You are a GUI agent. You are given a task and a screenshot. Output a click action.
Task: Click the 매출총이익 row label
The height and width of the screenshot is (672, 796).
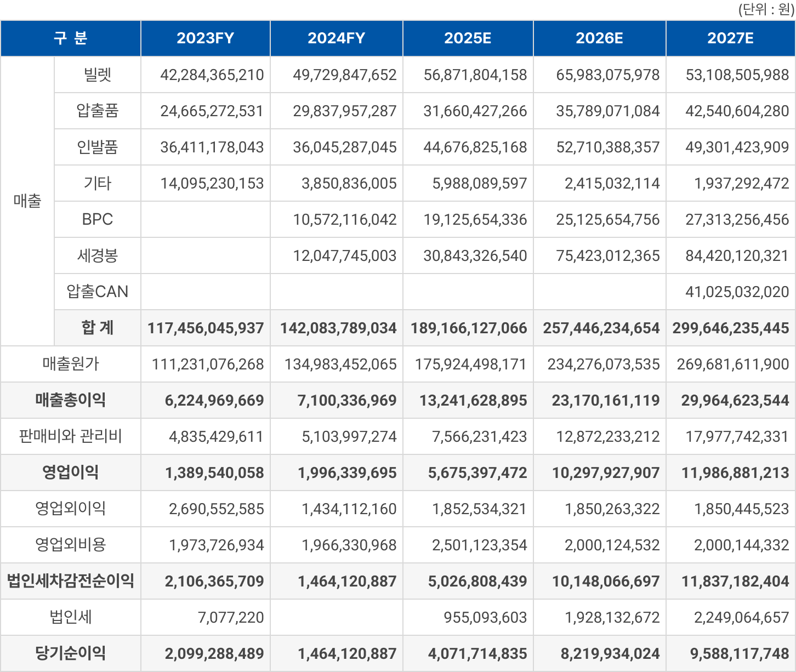(x=71, y=400)
